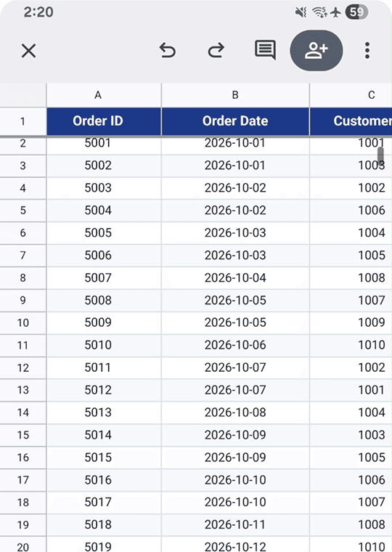This screenshot has width=392, height=552.
Task: Select cell with order 5002
Action: [104, 166]
